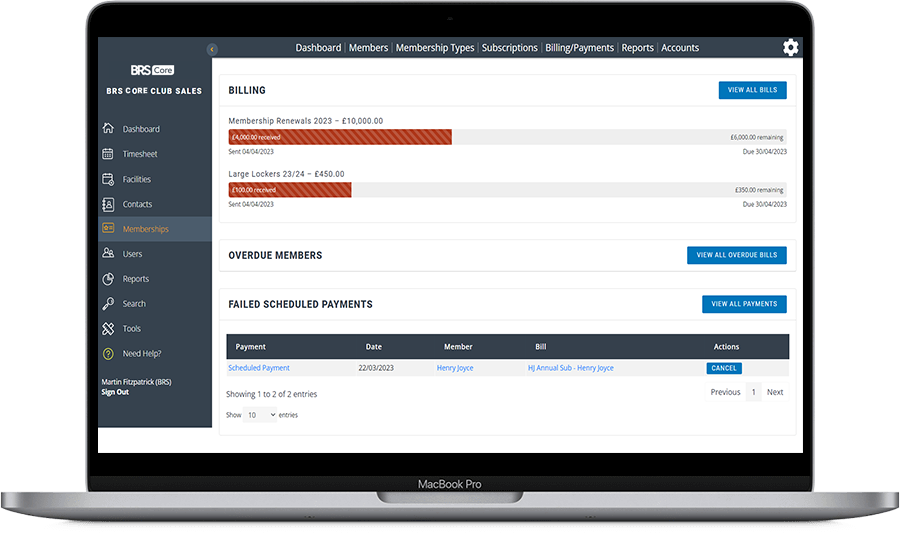The height and width of the screenshot is (535, 900).
Task: Open Contacts from the sidebar
Action: coord(137,204)
